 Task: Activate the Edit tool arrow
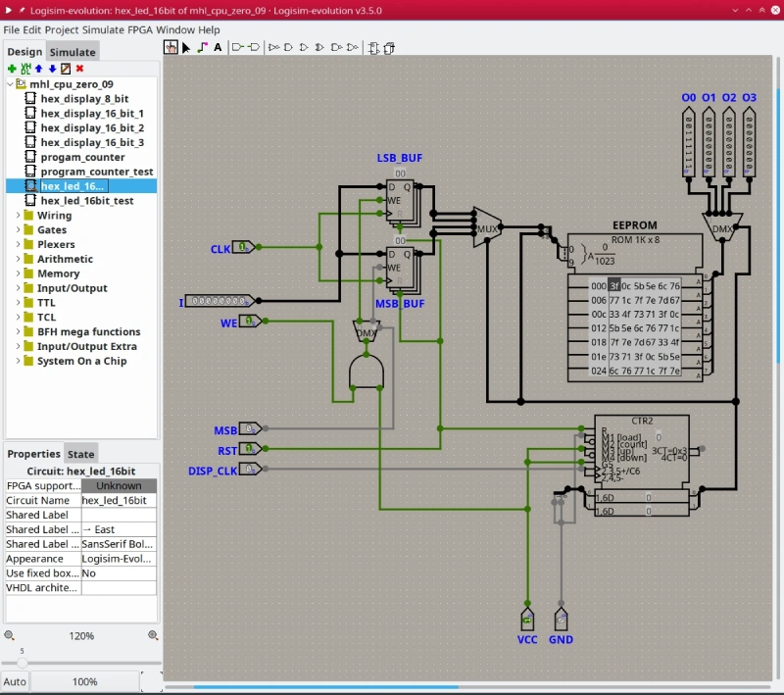click(185, 47)
